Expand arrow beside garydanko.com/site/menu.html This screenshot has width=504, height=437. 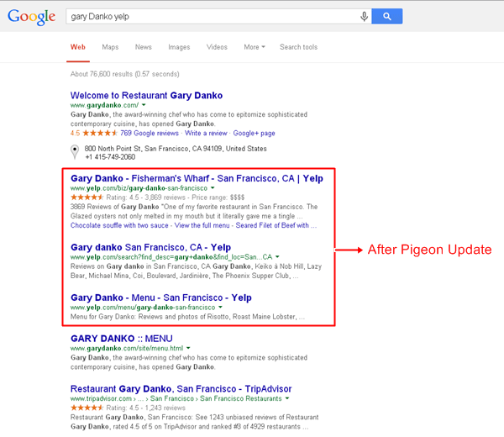click(x=188, y=348)
